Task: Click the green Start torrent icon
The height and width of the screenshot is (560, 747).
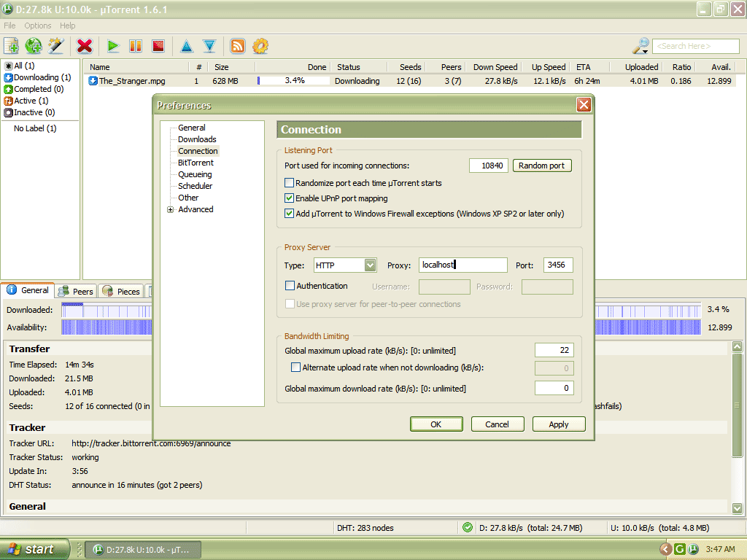Action: (113, 46)
